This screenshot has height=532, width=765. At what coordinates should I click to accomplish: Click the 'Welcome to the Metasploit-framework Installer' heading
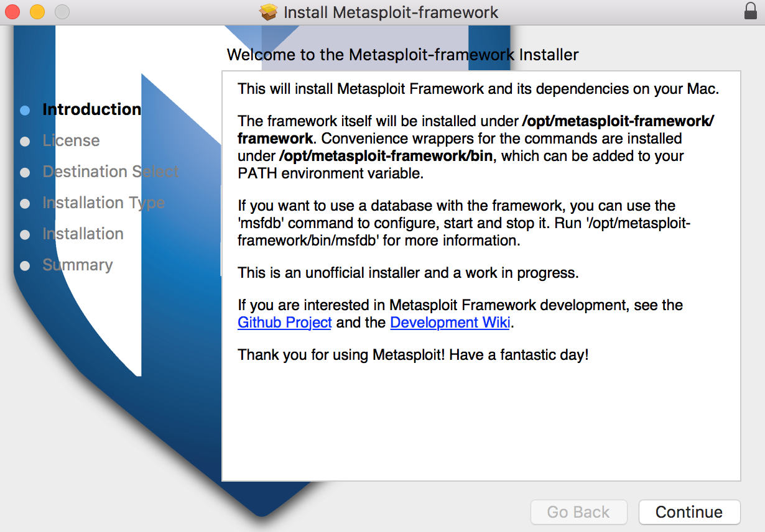[x=403, y=55]
